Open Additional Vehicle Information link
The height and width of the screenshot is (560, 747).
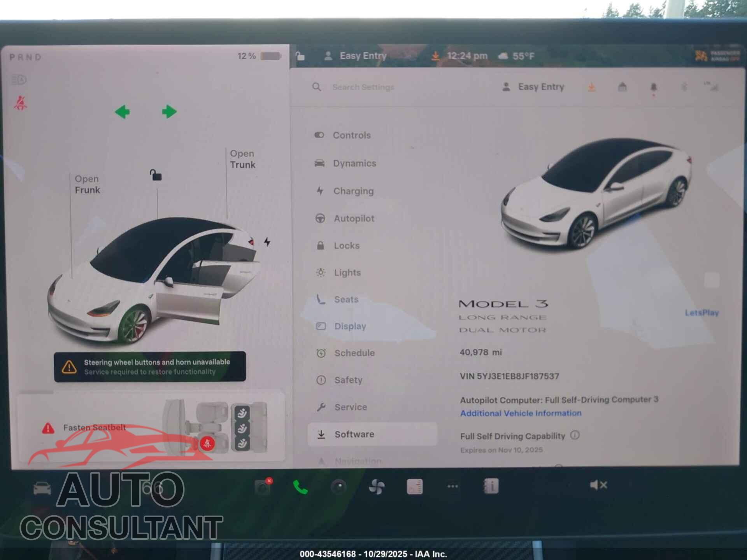(521, 413)
